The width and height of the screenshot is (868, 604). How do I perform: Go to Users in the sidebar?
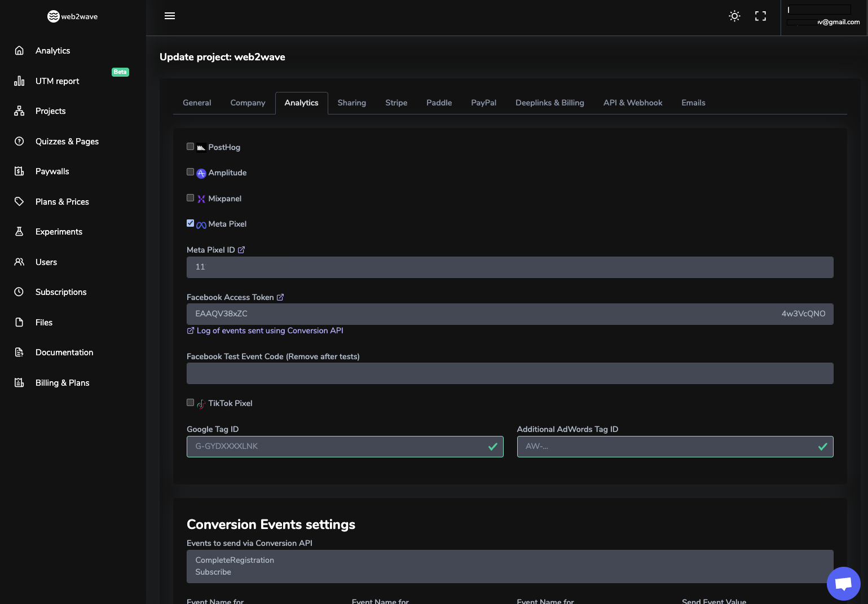46,262
